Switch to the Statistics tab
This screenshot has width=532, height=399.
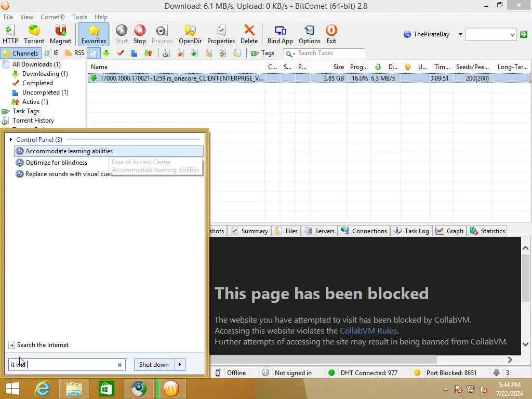(x=487, y=231)
